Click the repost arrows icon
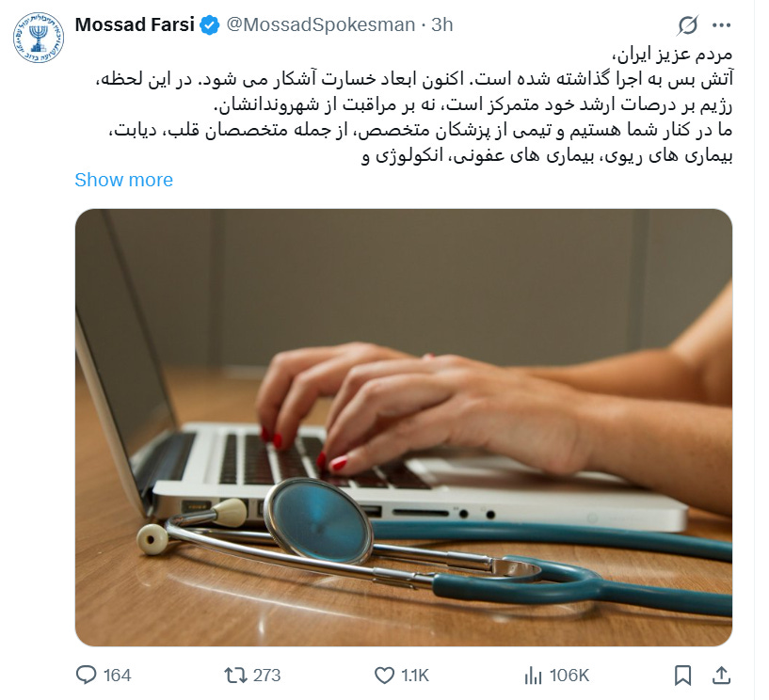 pos(235,675)
